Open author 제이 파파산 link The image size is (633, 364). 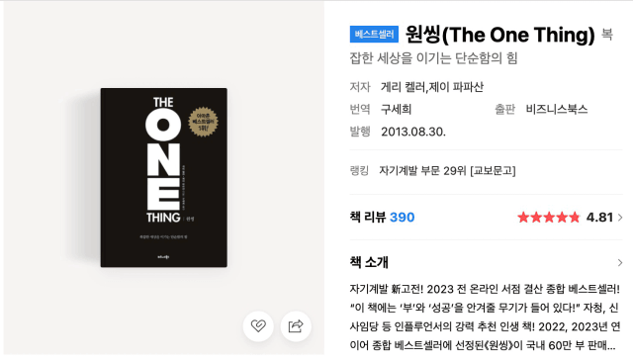(x=456, y=87)
